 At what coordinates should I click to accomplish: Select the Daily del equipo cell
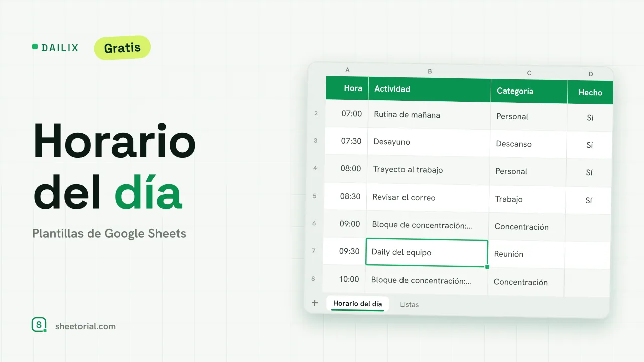pos(427,252)
